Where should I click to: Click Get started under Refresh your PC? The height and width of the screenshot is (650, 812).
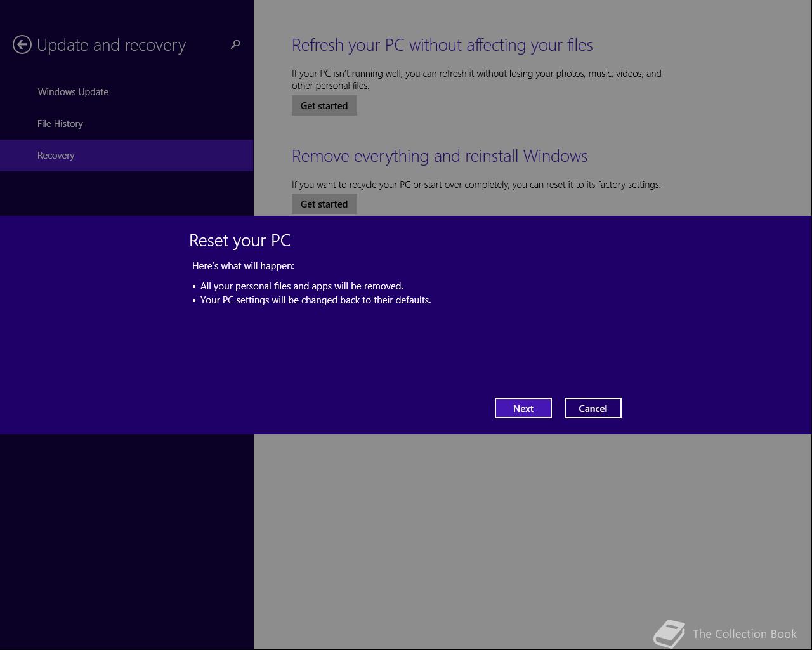coord(324,105)
